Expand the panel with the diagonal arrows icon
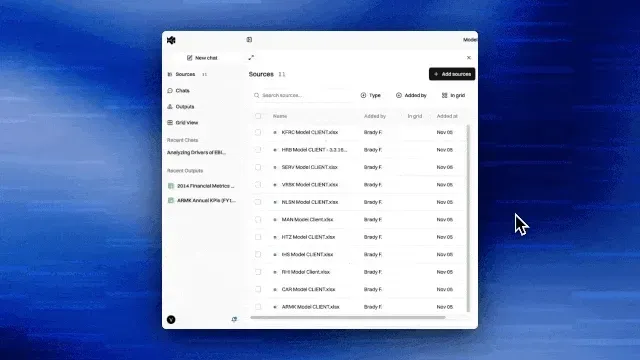Image resolution: width=640 pixels, height=360 pixels. coord(251,58)
